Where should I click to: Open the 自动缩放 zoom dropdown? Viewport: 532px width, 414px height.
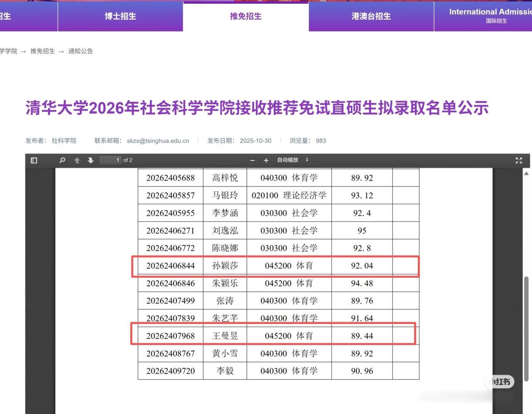293,160
